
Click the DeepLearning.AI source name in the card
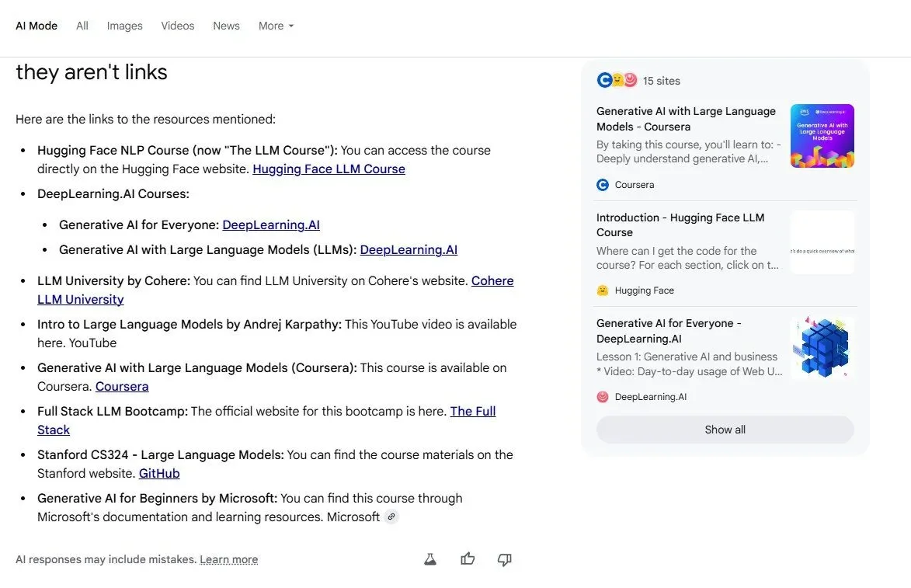pos(651,397)
